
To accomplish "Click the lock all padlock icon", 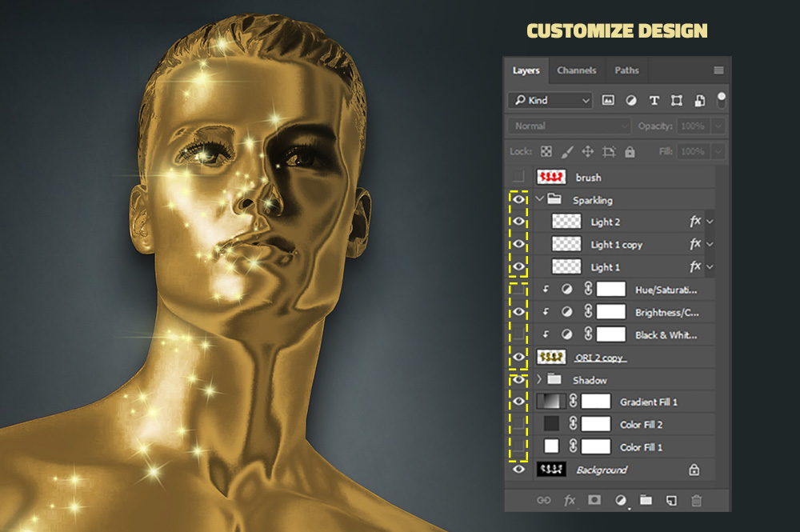I will [630, 151].
